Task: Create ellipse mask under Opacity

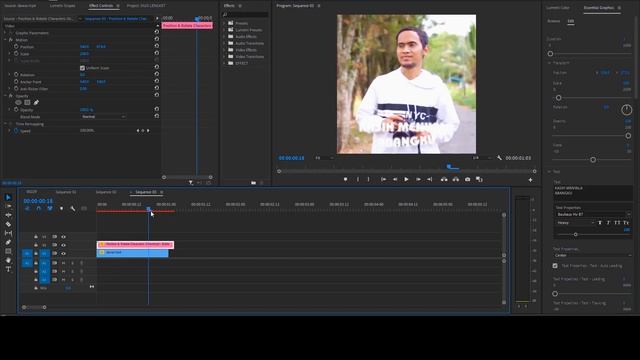Action: (x=18, y=102)
